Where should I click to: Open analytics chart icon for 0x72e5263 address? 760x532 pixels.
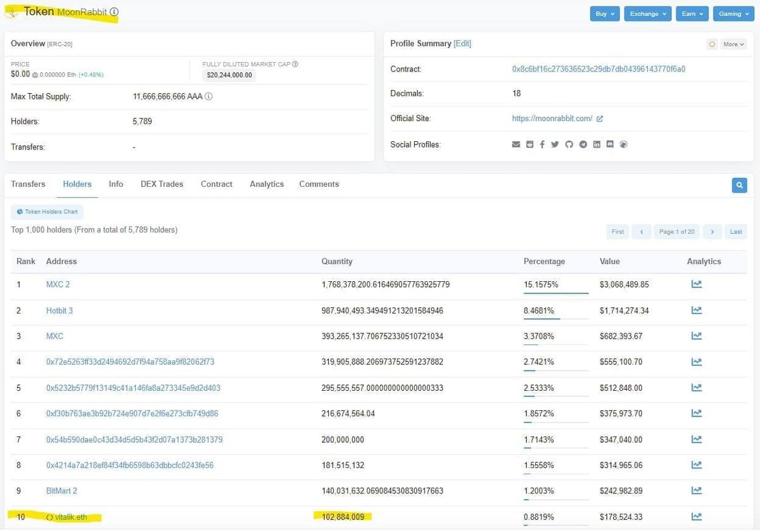[696, 362]
